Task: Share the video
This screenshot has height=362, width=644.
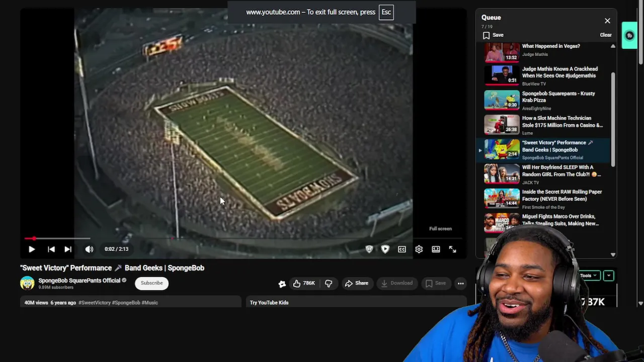Action: pyautogui.click(x=356, y=283)
